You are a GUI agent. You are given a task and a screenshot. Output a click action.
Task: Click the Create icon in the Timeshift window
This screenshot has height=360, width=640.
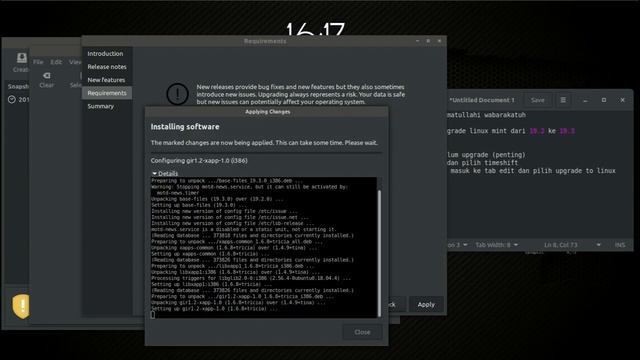coord(22,58)
